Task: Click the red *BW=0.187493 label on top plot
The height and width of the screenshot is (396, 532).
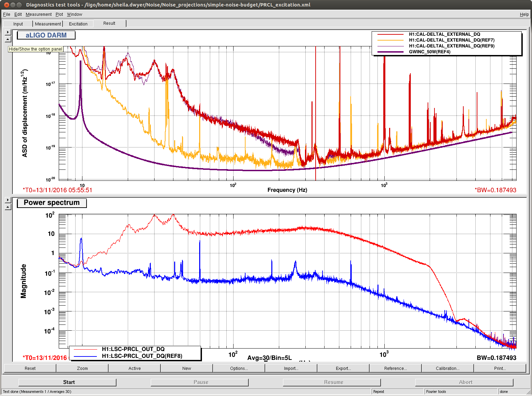Action: pos(495,190)
